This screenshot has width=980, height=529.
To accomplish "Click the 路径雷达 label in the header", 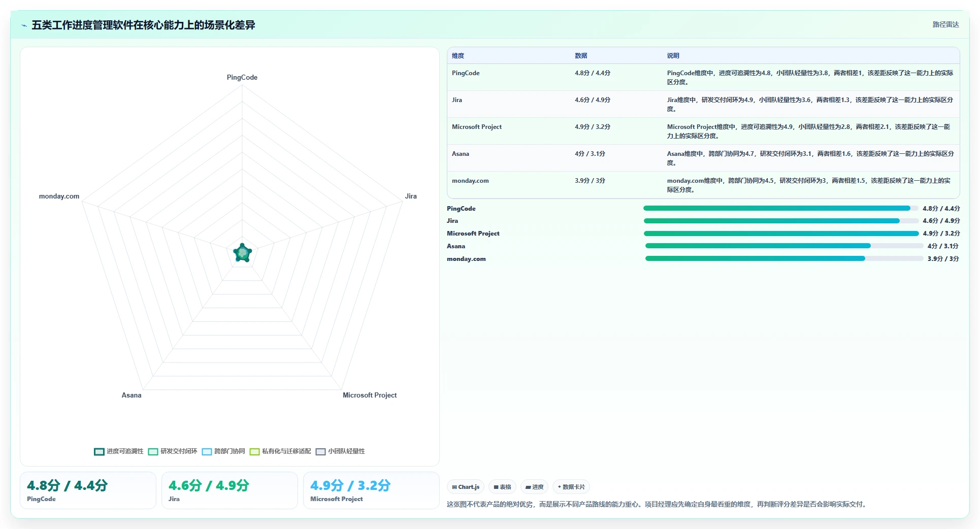I will pos(945,24).
